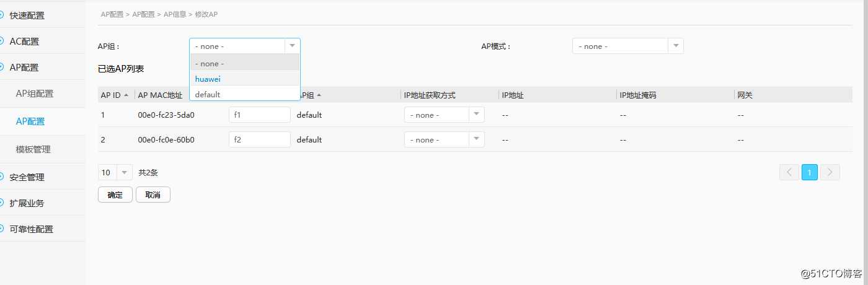868x285 pixels.
Task: Choose '- none -' in AP组 list
Action: point(245,63)
